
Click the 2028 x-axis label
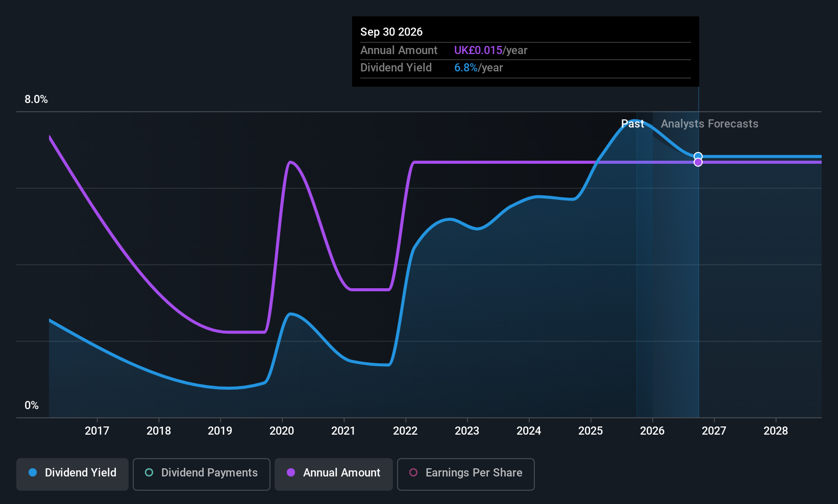coord(776,431)
